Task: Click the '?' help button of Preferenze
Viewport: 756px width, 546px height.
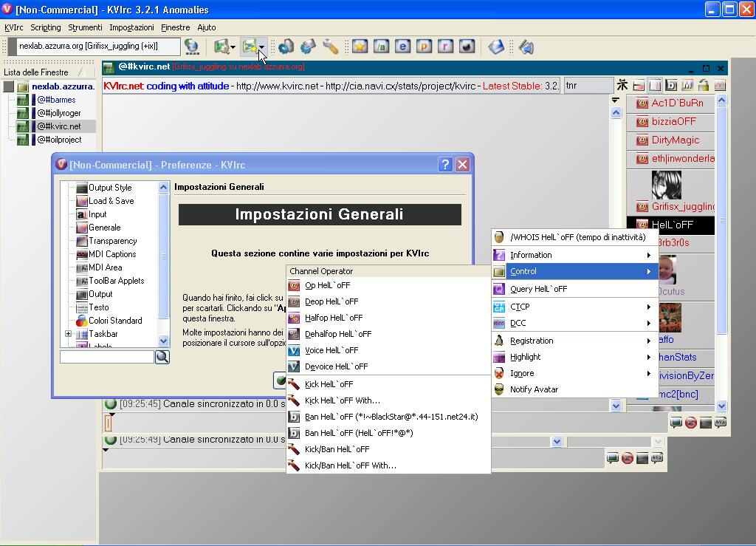Action: tap(445, 165)
